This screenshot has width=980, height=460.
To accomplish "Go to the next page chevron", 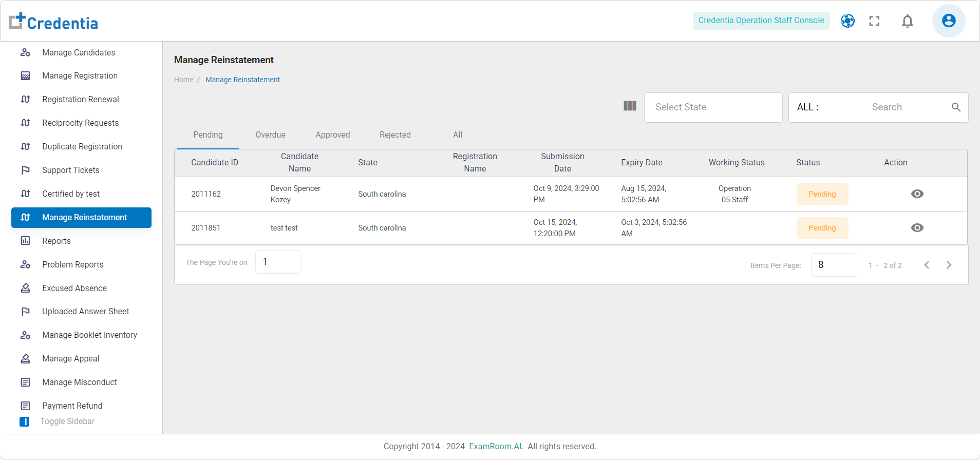I will click(949, 265).
